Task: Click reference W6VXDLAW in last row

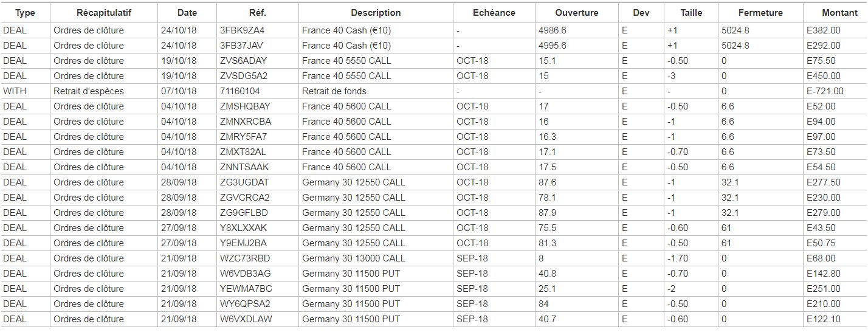Action: click(x=246, y=319)
